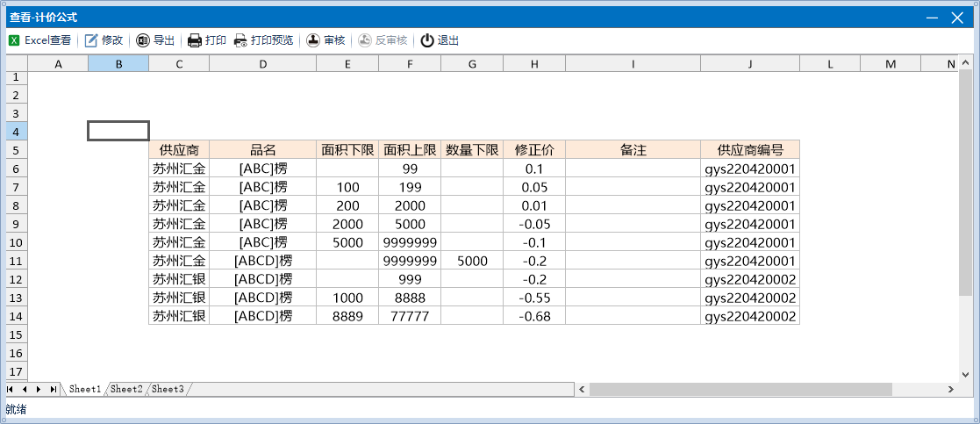This screenshot has width=980, height=424.
Task: Click the 导出 export icon
Action: (x=143, y=40)
